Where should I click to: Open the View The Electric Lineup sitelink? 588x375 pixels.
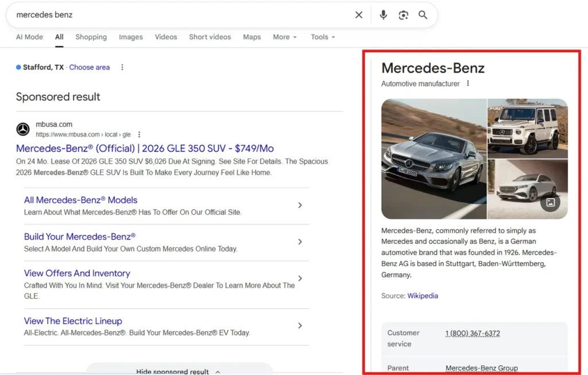coord(73,321)
